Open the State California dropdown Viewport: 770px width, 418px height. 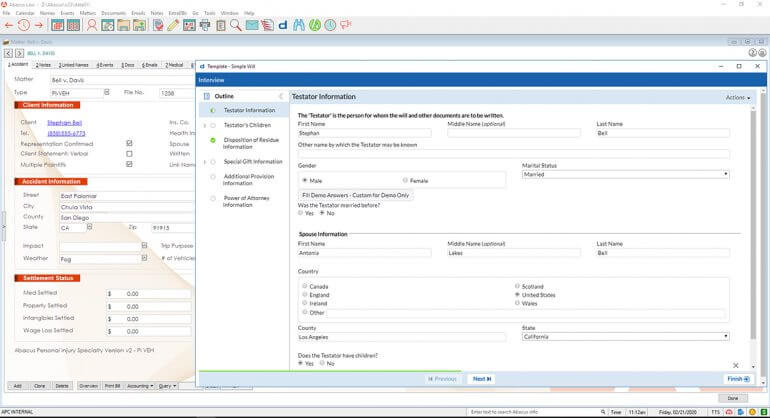pos(625,336)
